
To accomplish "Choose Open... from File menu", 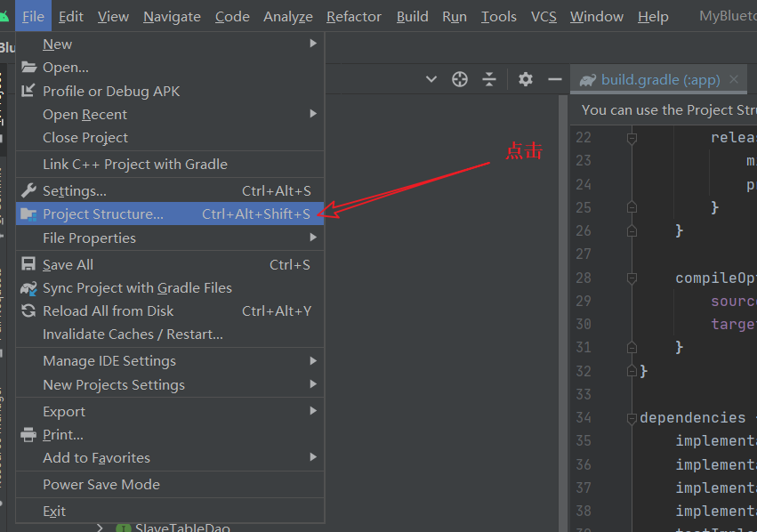I will 170,67.
